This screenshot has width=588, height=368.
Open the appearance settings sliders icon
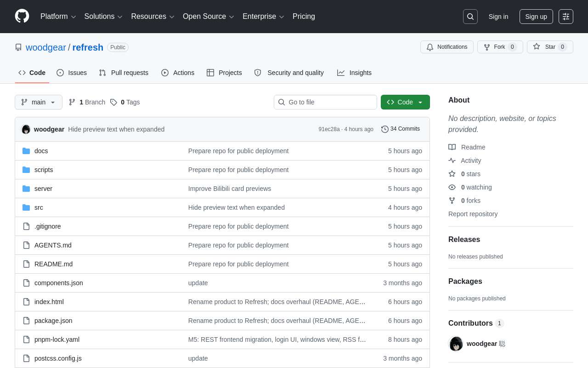point(566,17)
